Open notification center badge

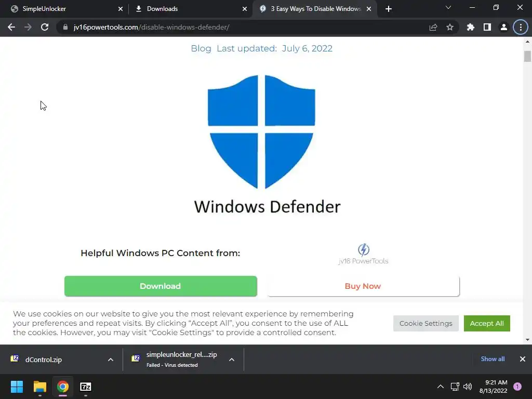click(517, 387)
